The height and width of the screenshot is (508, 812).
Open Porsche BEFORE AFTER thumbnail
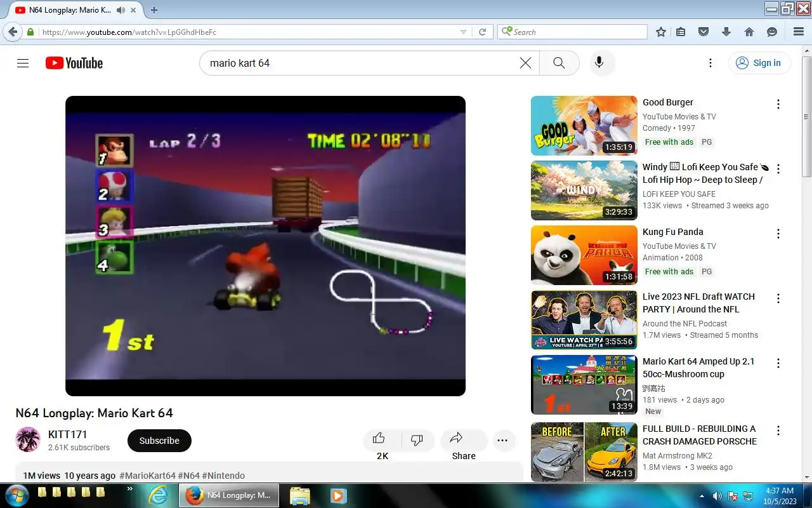(x=584, y=452)
